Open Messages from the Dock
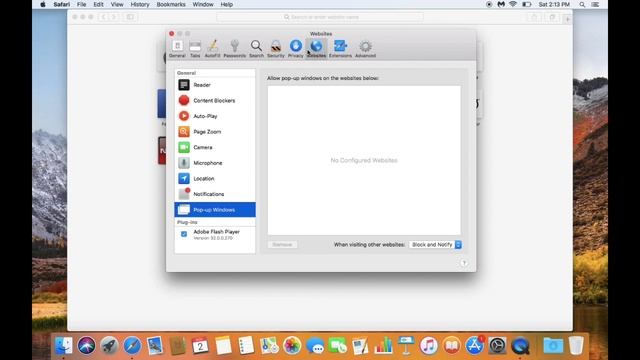The height and width of the screenshot is (360, 640). pos(315,346)
